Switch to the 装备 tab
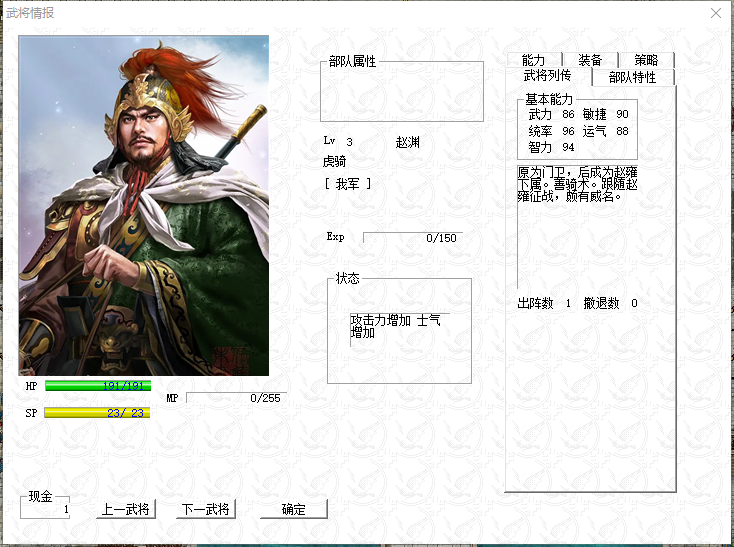Viewport: 734px width, 547px height. [590, 60]
